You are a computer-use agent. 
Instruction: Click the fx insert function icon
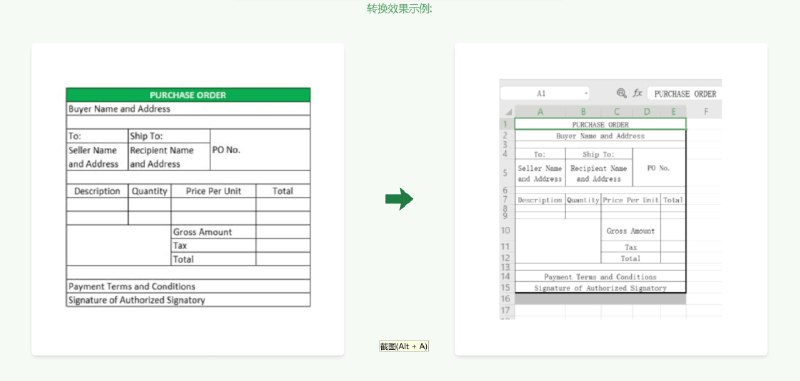(x=638, y=93)
